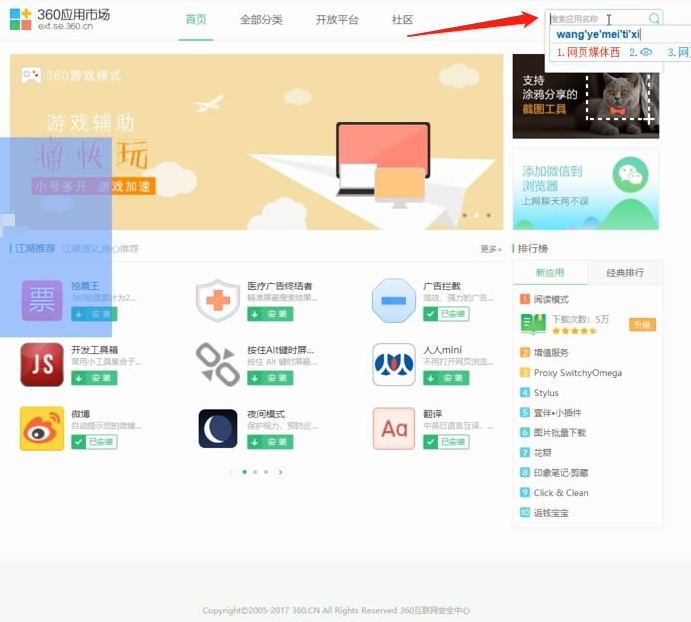Click the WeChat icon in the banner

point(630,175)
